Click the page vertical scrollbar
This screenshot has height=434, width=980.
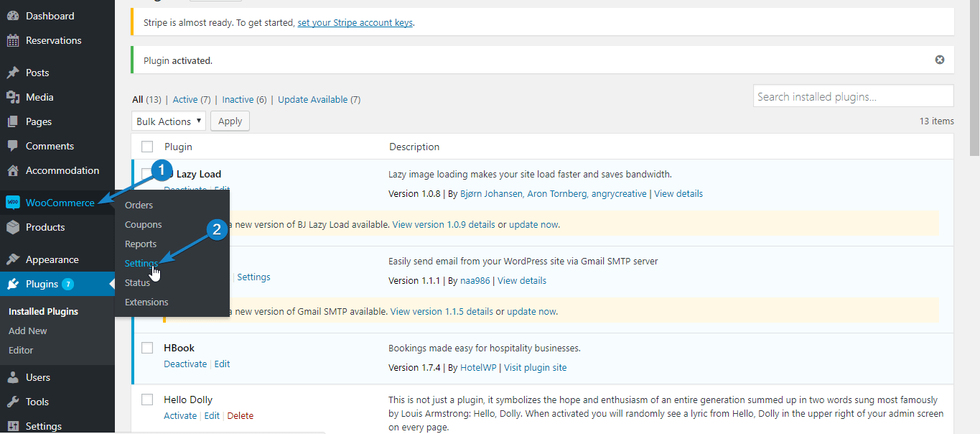click(974, 78)
